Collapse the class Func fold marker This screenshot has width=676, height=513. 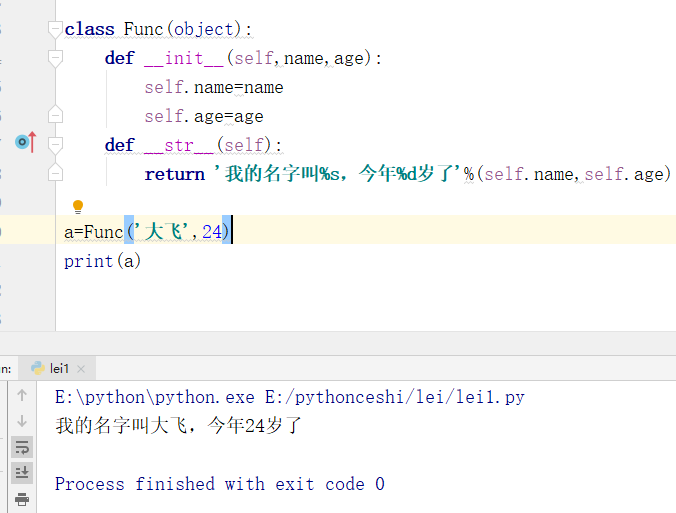coord(55,29)
